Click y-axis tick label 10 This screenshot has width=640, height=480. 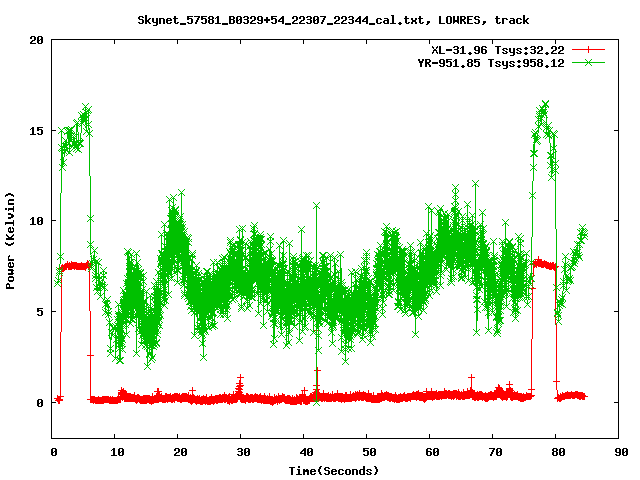pyautogui.click(x=36, y=221)
